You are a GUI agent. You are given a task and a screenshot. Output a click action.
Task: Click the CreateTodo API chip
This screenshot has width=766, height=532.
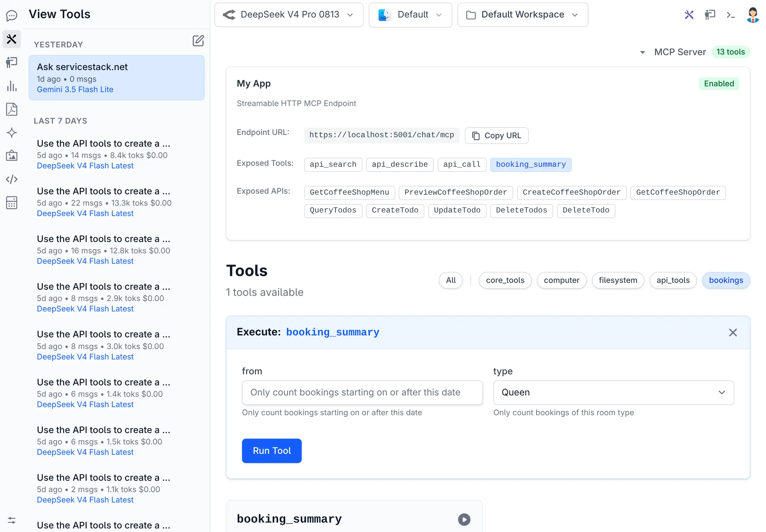(x=395, y=211)
